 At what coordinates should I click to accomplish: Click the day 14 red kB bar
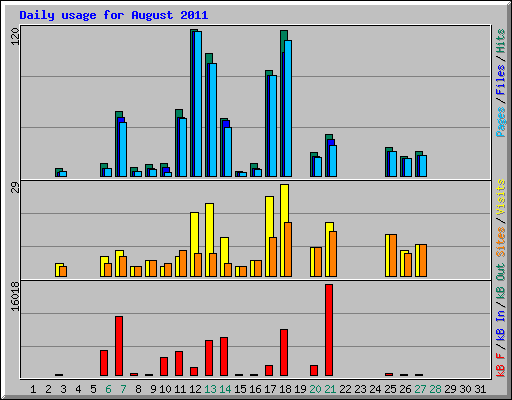224,357
